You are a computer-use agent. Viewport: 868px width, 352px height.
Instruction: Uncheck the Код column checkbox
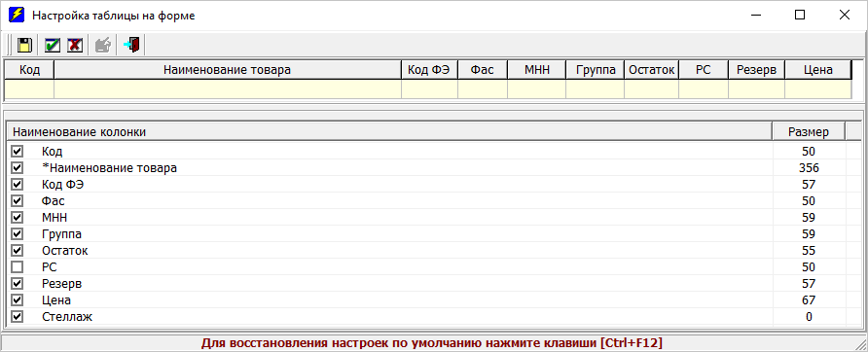pos(18,151)
